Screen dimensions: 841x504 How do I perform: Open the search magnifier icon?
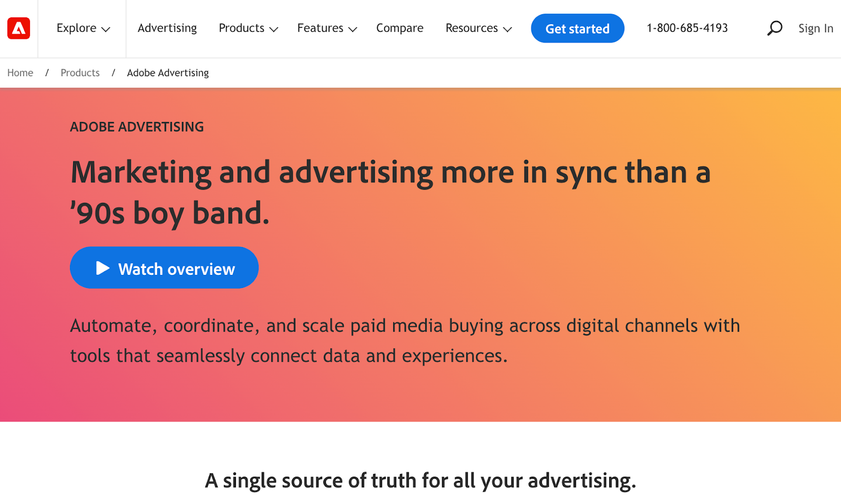point(774,28)
